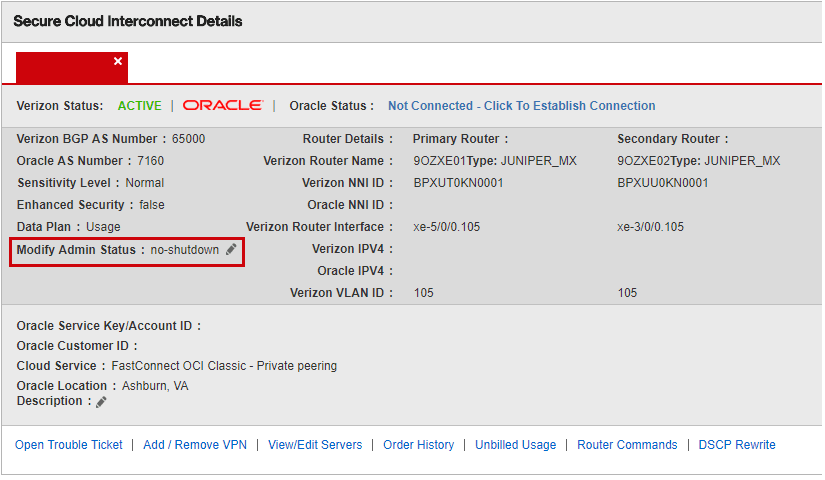Click the green ACTIVE Verizon status

(139, 106)
